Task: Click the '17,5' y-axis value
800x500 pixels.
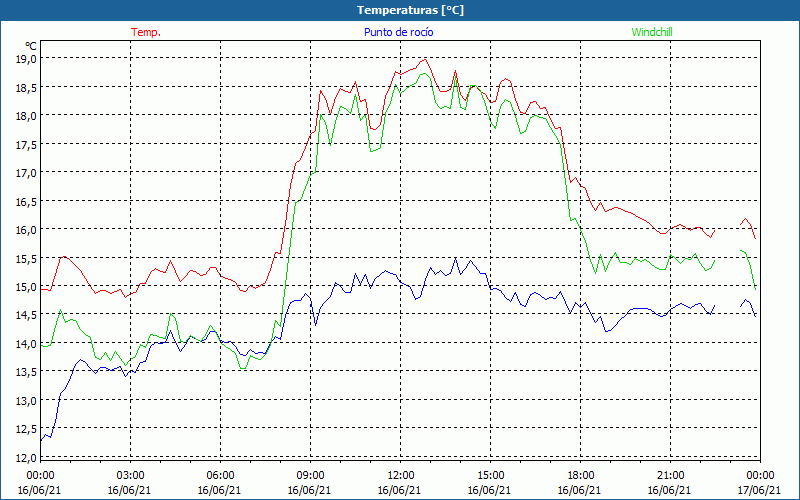Action: [x=26, y=144]
